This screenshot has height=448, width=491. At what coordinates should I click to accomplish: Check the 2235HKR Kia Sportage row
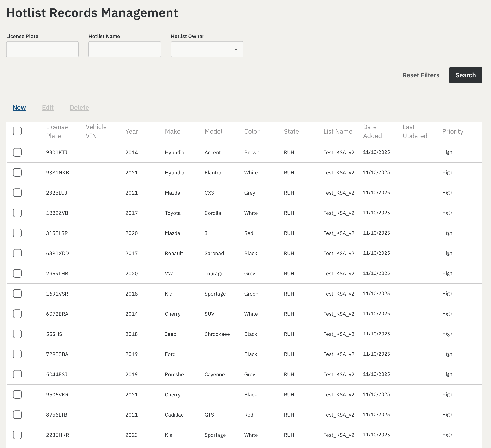17,435
